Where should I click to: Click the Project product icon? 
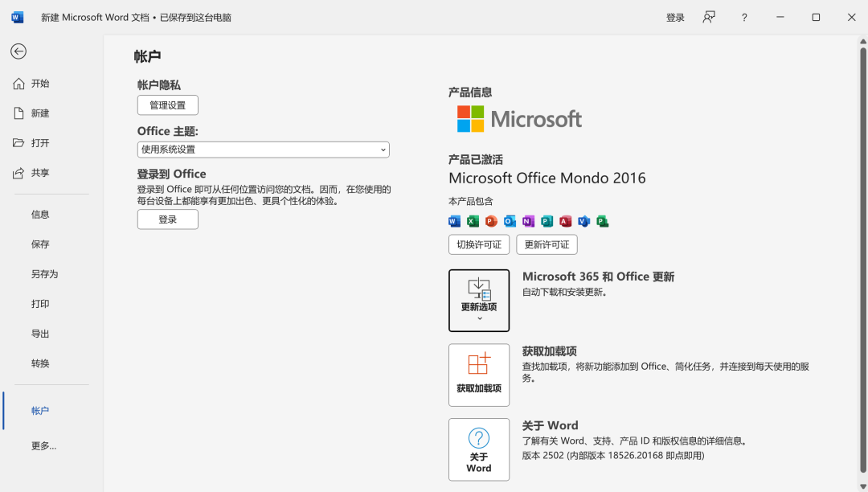[x=602, y=221]
